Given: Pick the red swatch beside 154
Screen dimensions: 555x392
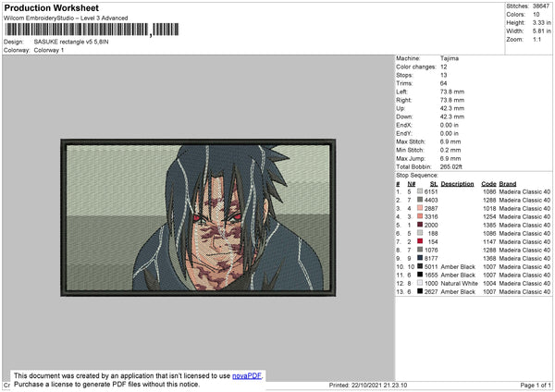Looking at the screenshot, I should [x=420, y=241].
